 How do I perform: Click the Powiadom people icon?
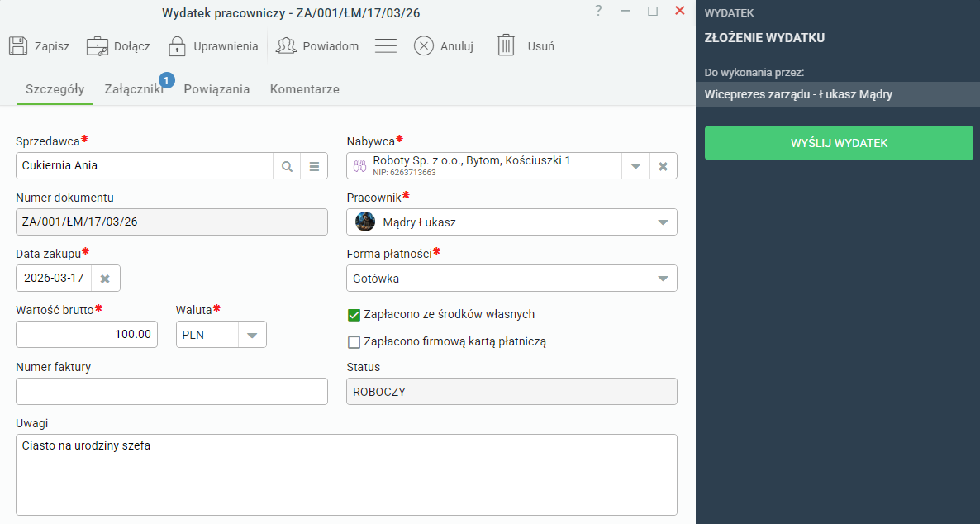coord(286,45)
